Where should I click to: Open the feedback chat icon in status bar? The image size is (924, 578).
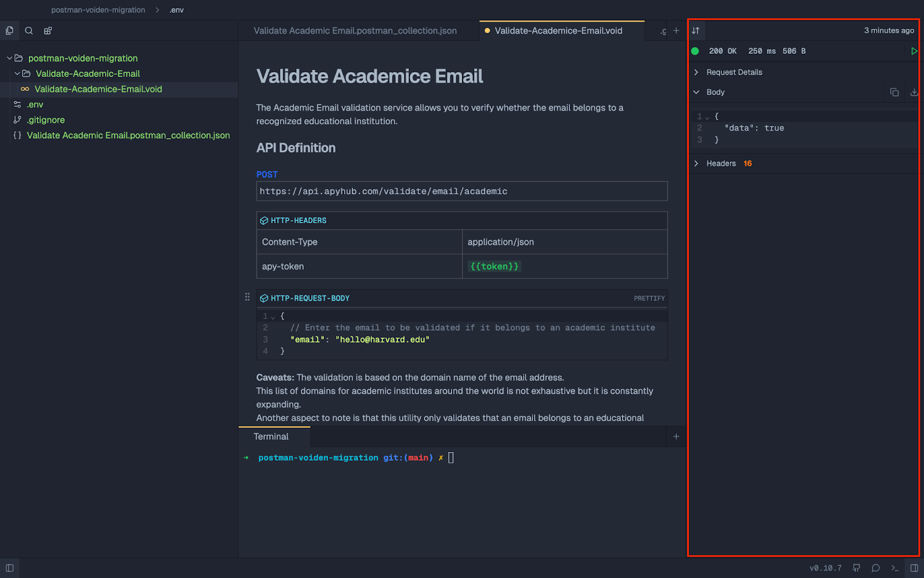tap(875, 568)
